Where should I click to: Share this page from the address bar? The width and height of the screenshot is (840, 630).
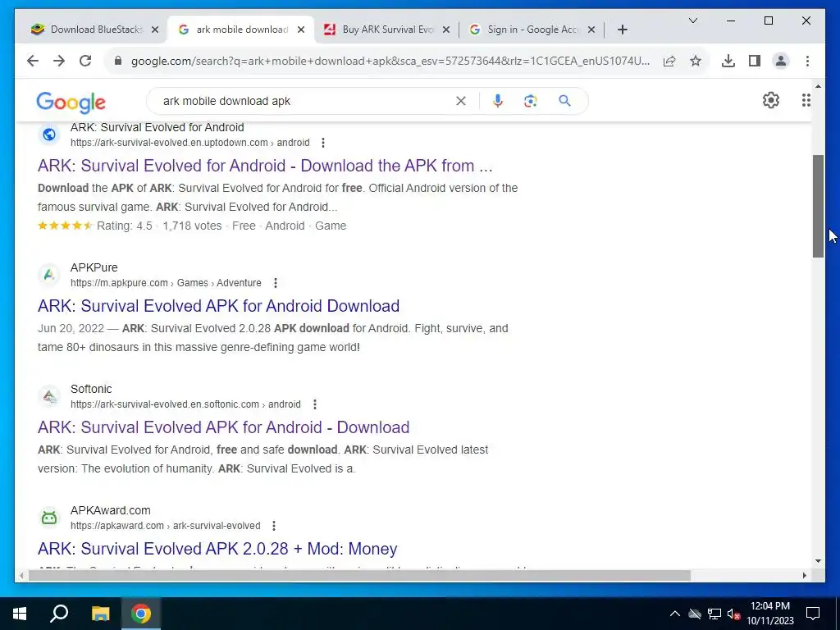click(x=669, y=61)
